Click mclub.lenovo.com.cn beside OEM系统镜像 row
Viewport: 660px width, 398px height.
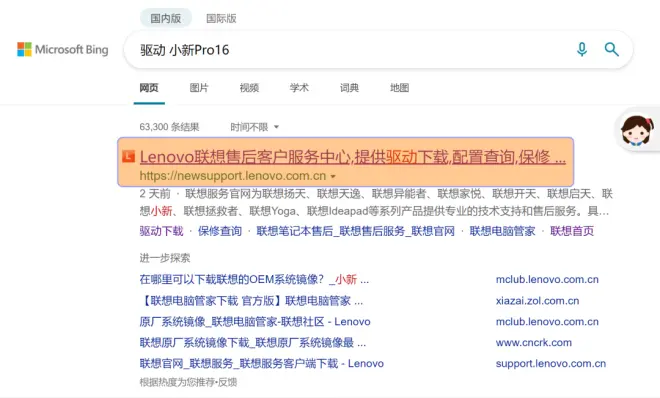pyautogui.click(x=547, y=279)
